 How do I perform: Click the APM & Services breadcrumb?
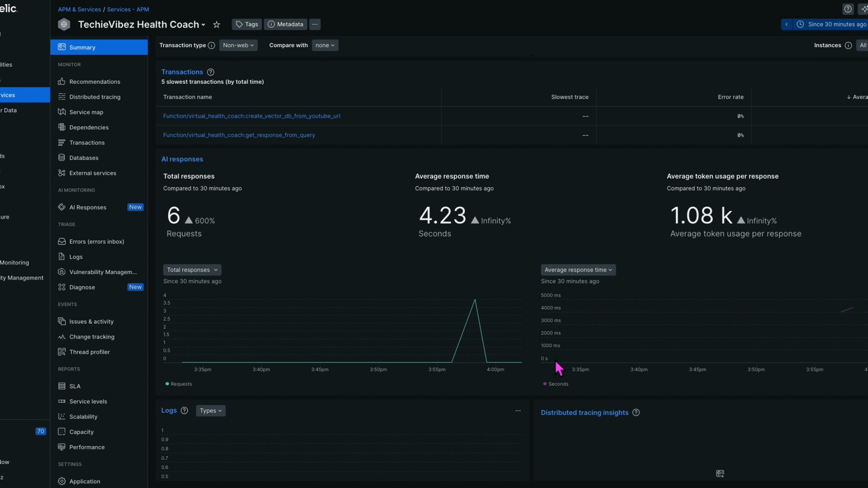[x=79, y=9]
